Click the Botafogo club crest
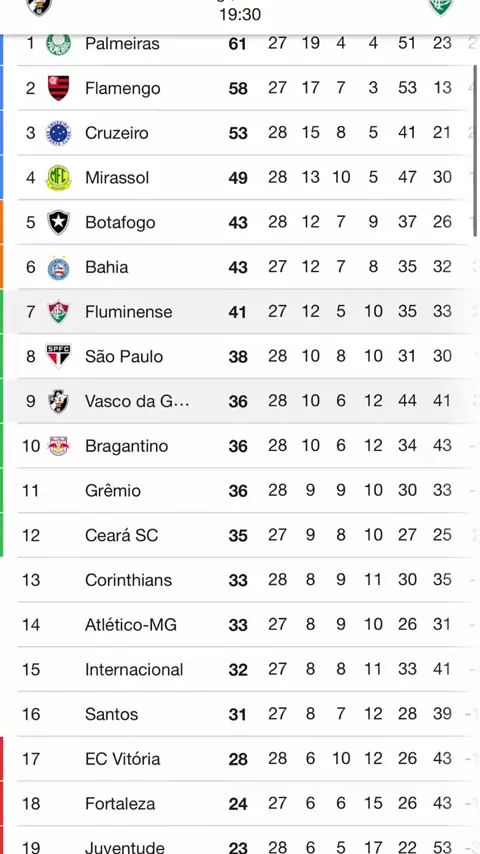The width and height of the screenshot is (480, 854). pyautogui.click(x=58, y=222)
